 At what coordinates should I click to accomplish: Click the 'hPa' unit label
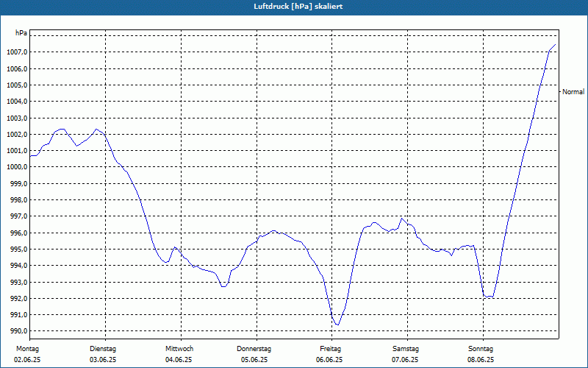pos(21,33)
